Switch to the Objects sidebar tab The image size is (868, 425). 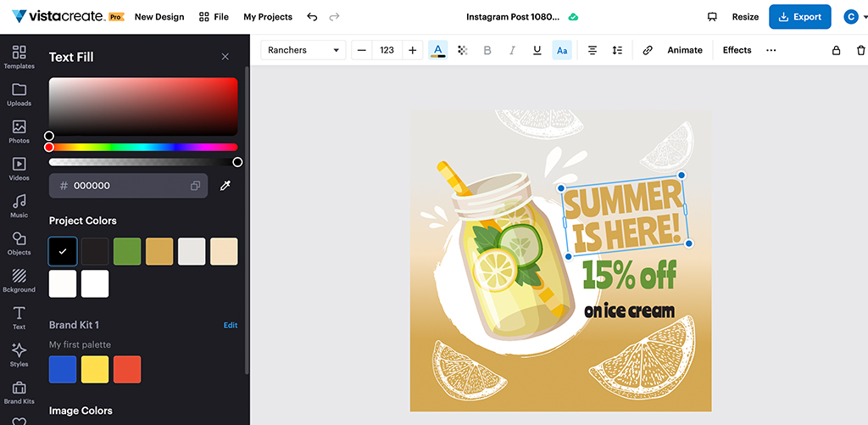coord(19,244)
